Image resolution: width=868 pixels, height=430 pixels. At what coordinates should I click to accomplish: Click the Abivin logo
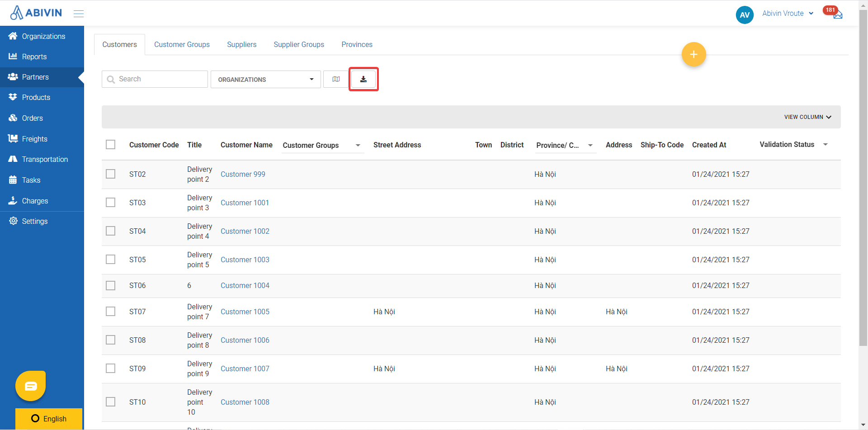[x=36, y=13]
